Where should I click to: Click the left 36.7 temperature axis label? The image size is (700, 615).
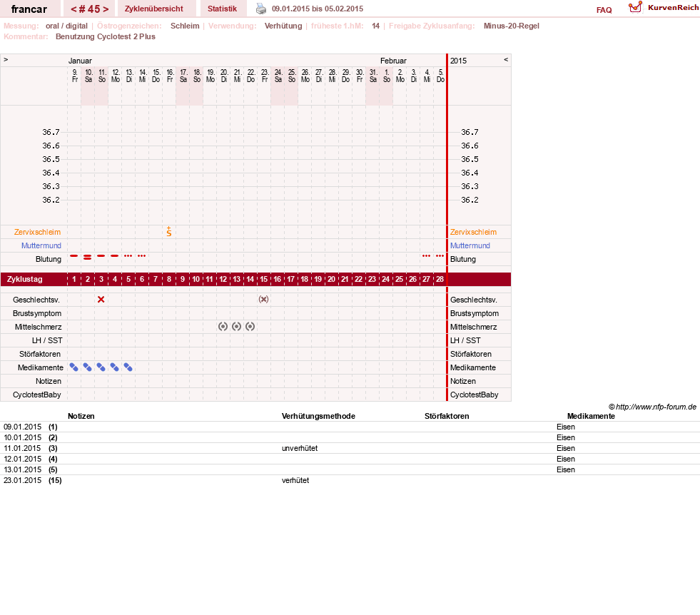[51, 132]
